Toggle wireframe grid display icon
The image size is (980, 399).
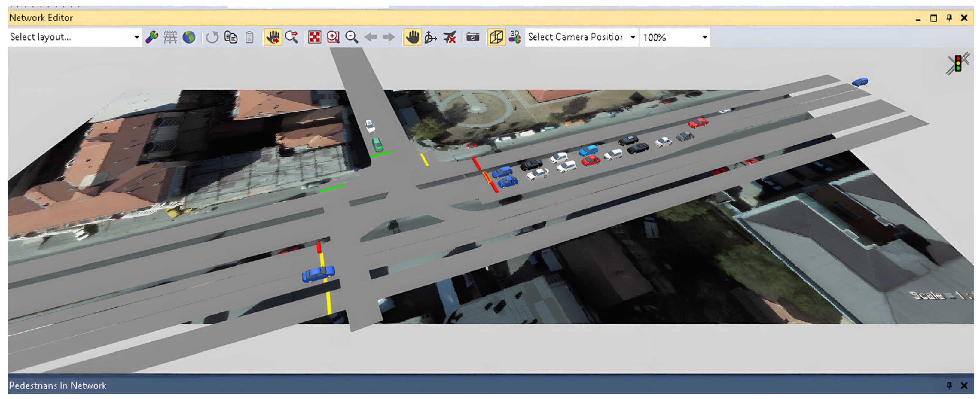[x=170, y=37]
